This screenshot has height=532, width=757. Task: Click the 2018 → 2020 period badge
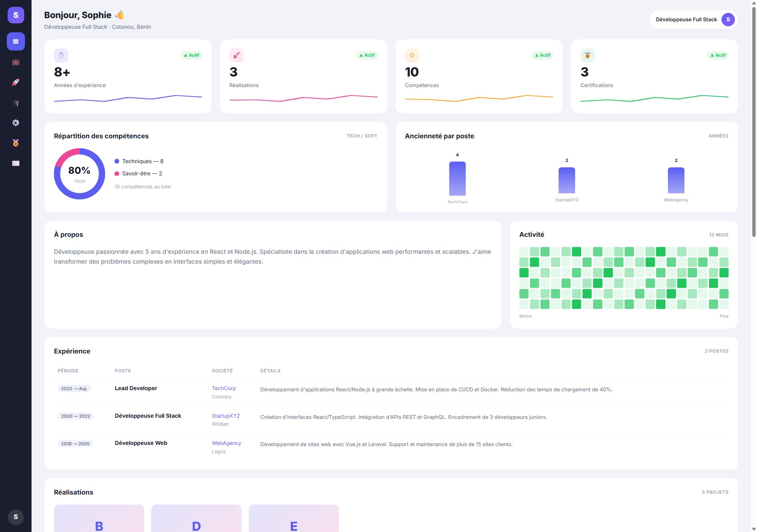point(75,444)
